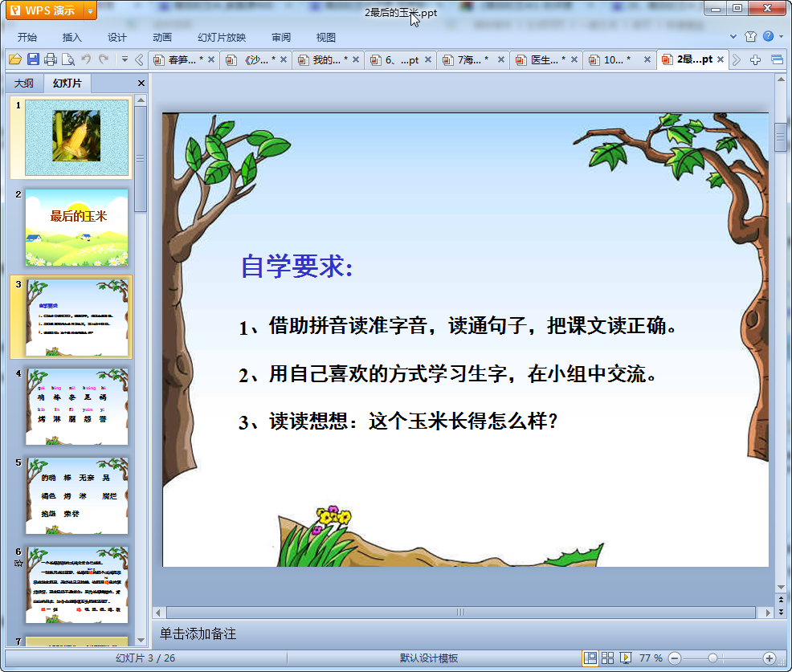Select slide 6 thumbnail with paragraph text
This screenshot has height=672, width=792.
tap(77, 584)
